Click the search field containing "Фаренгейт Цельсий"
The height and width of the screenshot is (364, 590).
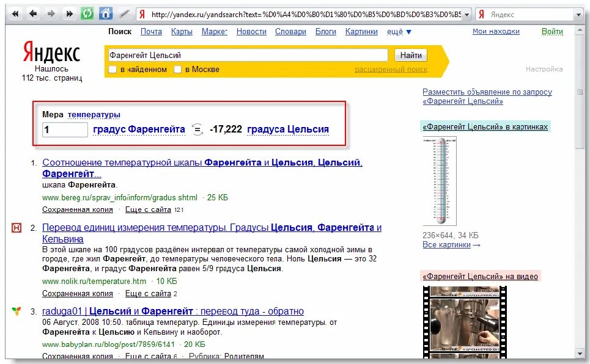click(x=248, y=56)
